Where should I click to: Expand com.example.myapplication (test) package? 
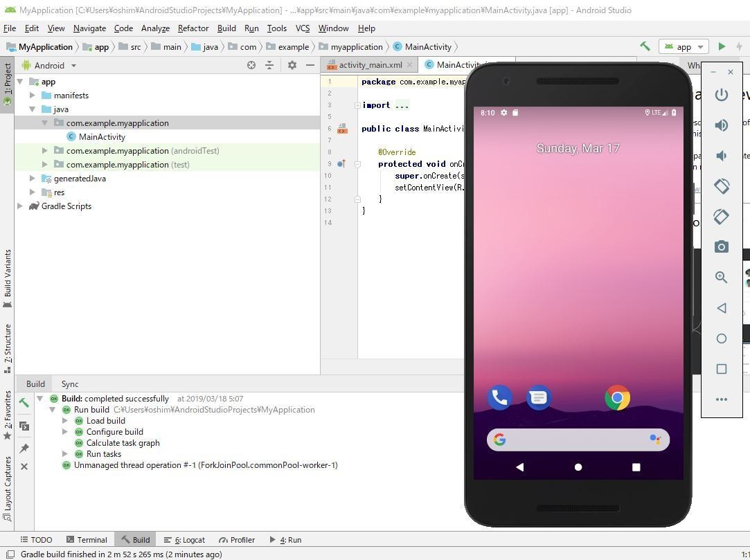click(44, 165)
